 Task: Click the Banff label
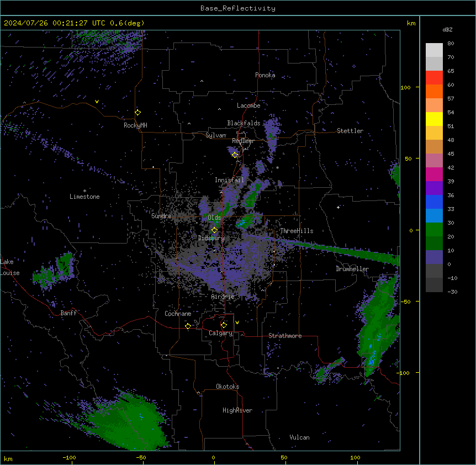[68, 313]
